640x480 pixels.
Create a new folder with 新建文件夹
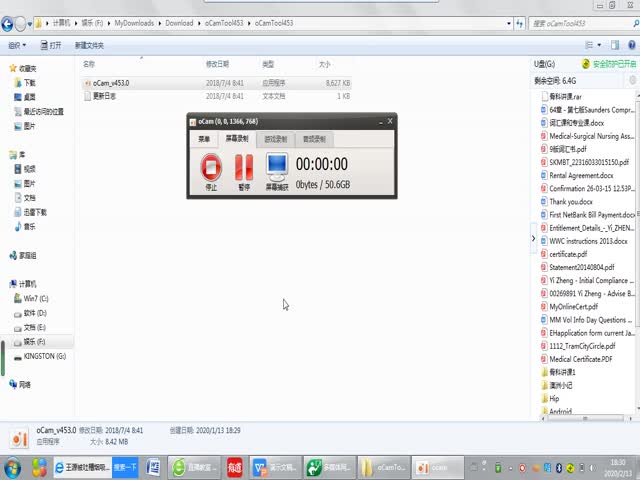[88, 45]
